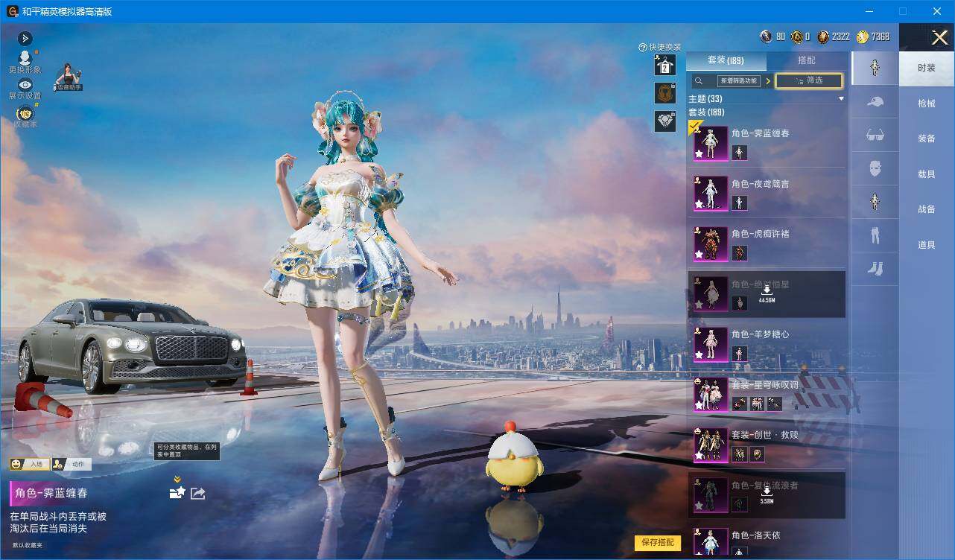The width and height of the screenshot is (955, 560).
Task: Pick the 套装-星穹咏叹调 set thumbnail
Action: [x=711, y=395]
